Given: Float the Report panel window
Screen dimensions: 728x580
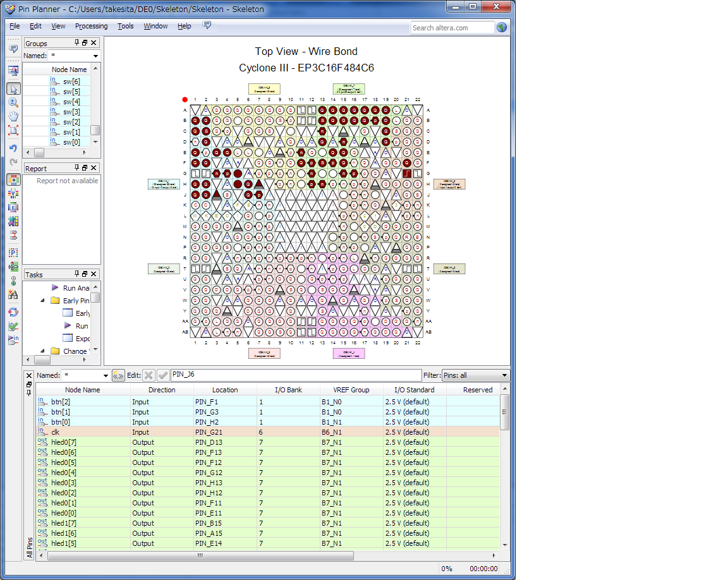Looking at the screenshot, I should [x=85, y=168].
